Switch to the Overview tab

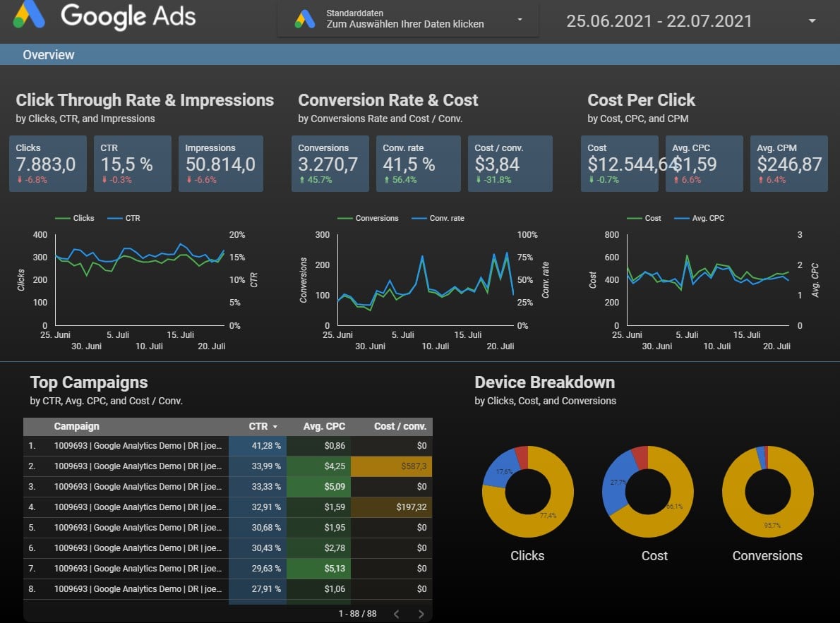click(x=49, y=54)
